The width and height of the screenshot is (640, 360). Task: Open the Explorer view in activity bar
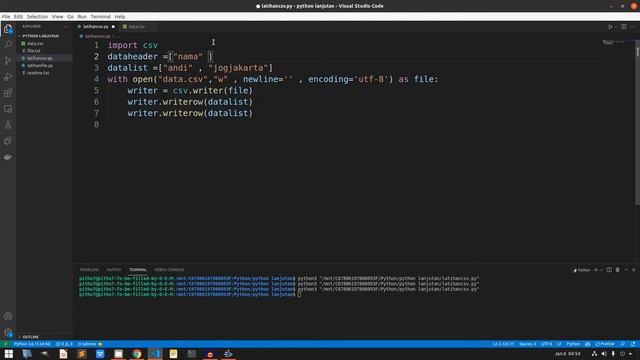tap(8, 29)
